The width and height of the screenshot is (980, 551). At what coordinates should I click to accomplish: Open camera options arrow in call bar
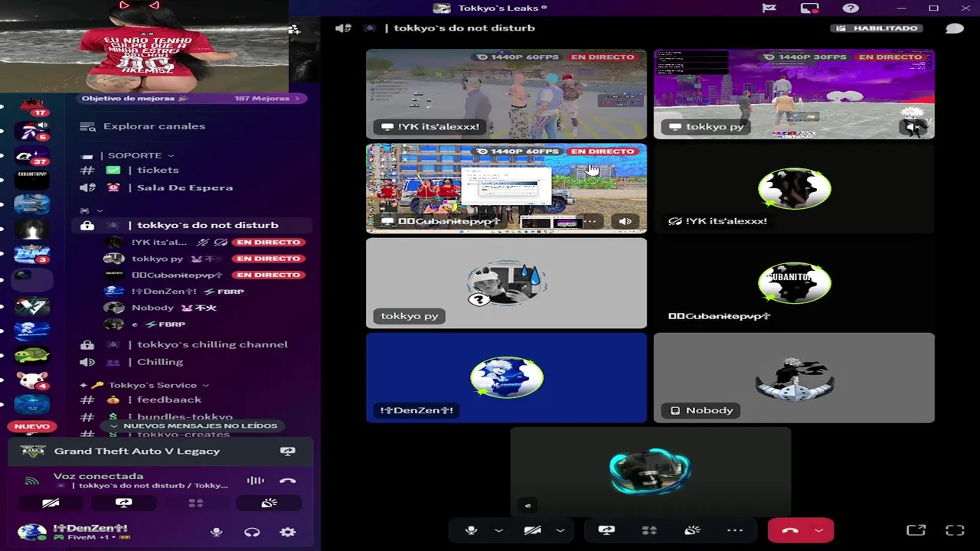[x=560, y=530]
